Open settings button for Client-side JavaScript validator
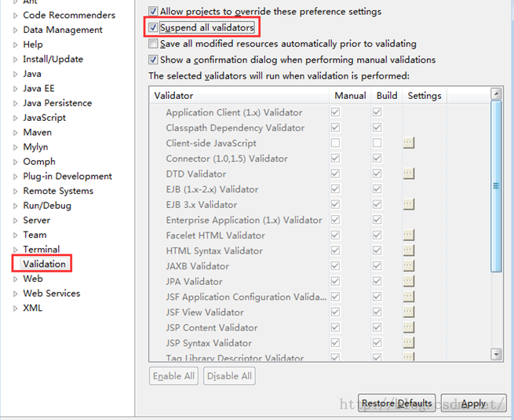The height and width of the screenshot is (420, 514). pos(408,143)
